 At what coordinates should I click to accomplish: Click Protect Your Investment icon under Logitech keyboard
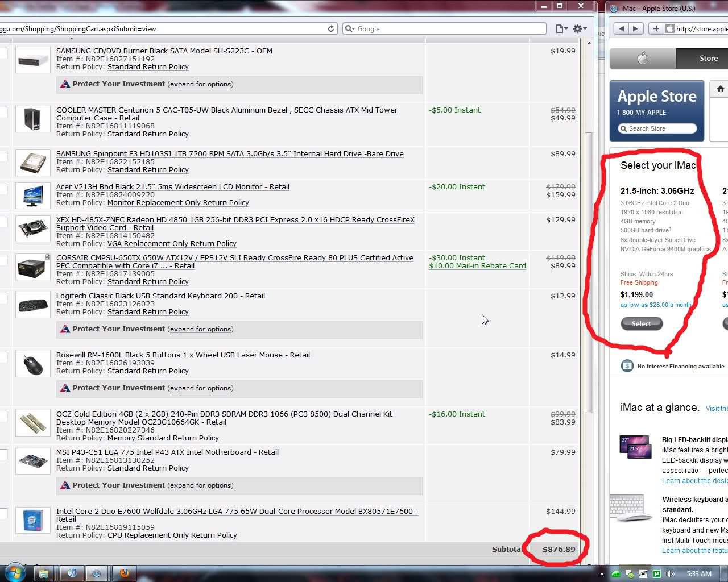(x=65, y=329)
